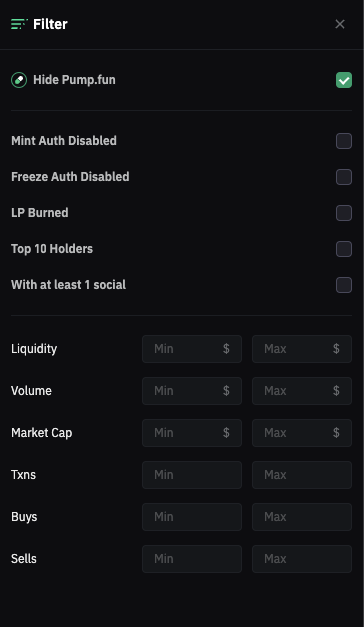Click the Buys Max input box
This screenshot has height=627, width=364.
(x=302, y=517)
